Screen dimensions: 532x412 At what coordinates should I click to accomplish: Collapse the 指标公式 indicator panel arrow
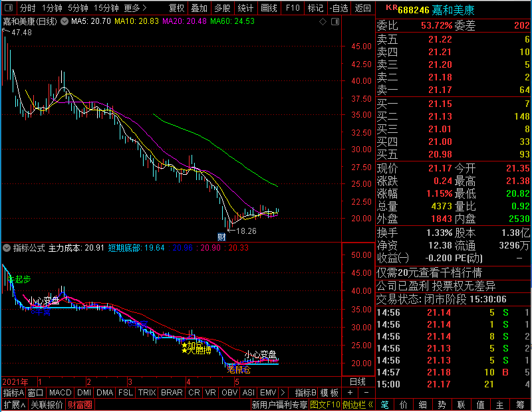click(7, 248)
